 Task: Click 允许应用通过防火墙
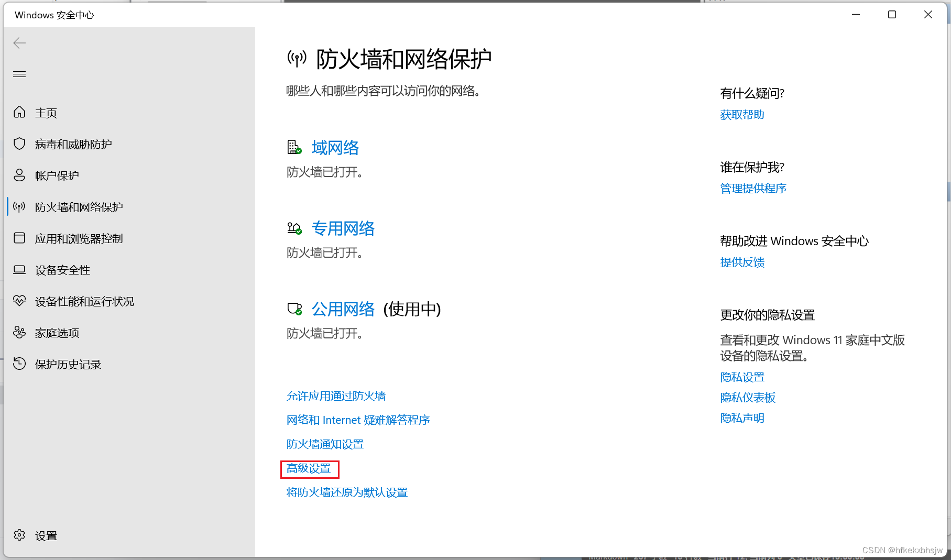pos(336,396)
